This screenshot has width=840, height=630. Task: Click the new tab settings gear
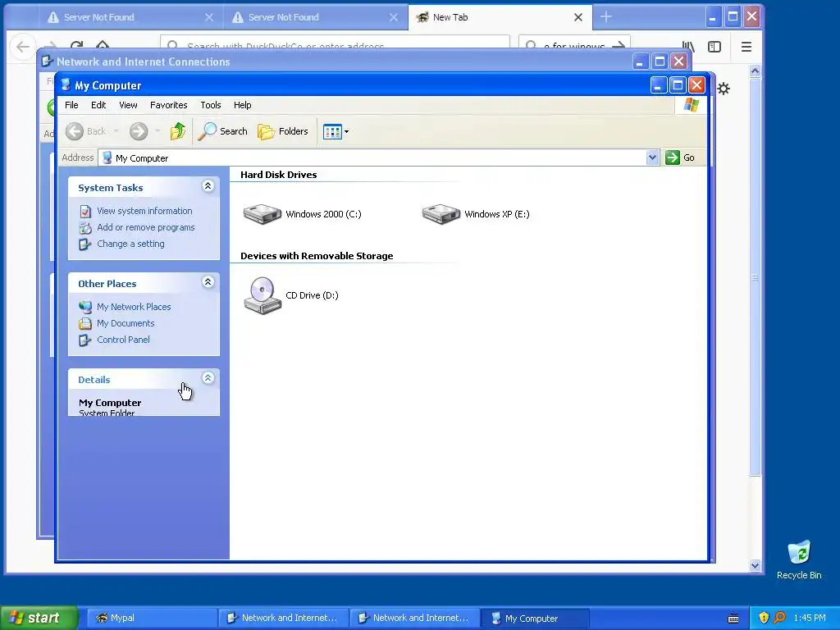point(724,89)
